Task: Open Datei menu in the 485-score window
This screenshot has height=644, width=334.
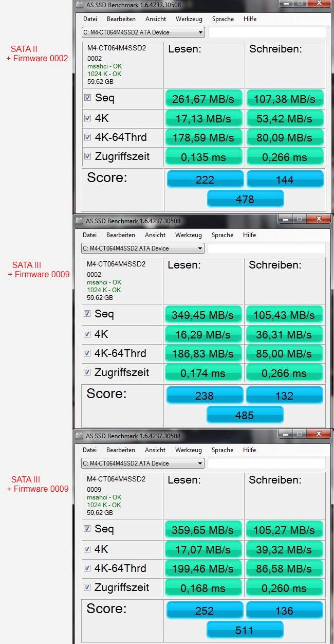Action: 89,235
